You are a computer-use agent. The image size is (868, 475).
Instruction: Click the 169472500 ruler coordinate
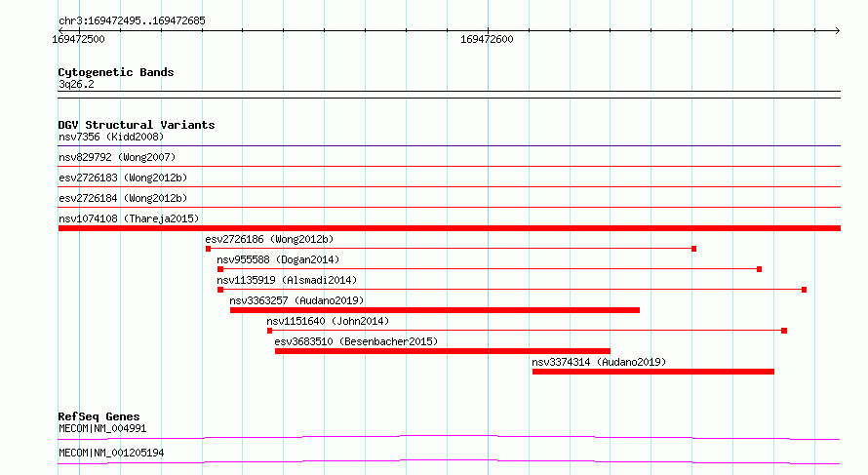(x=78, y=39)
